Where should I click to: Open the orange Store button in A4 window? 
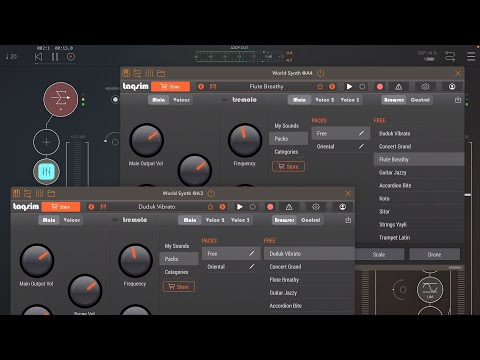point(170,87)
